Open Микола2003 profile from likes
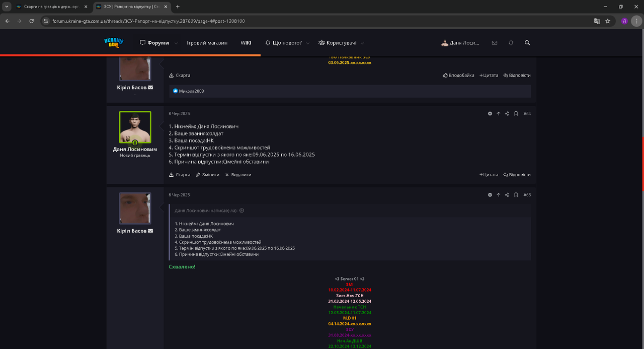 pyautogui.click(x=191, y=91)
